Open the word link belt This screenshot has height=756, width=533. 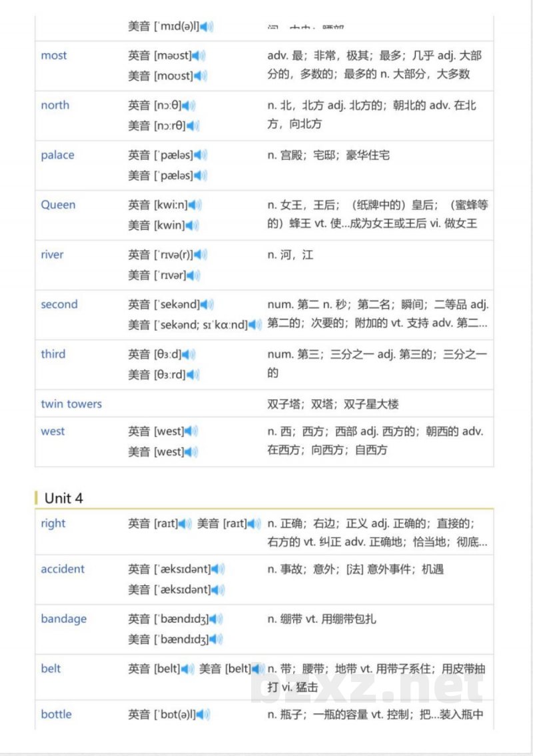click(51, 669)
